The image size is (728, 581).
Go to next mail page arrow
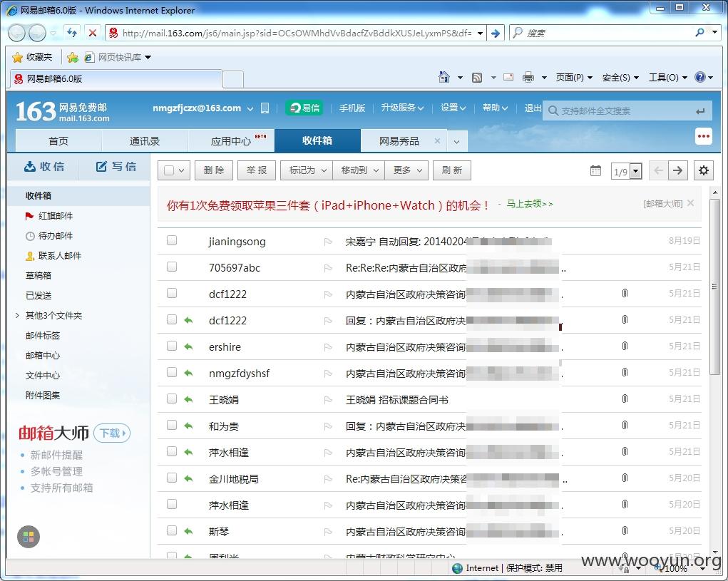(x=678, y=170)
